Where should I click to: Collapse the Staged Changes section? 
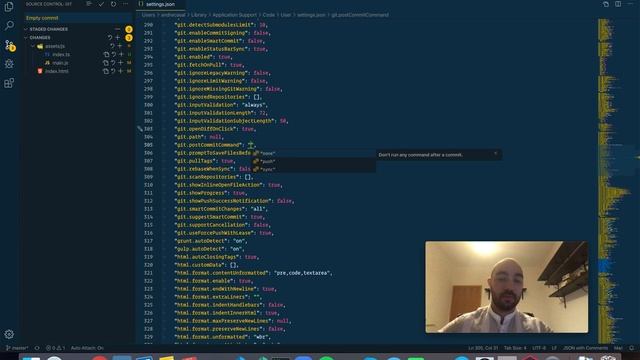(26, 29)
